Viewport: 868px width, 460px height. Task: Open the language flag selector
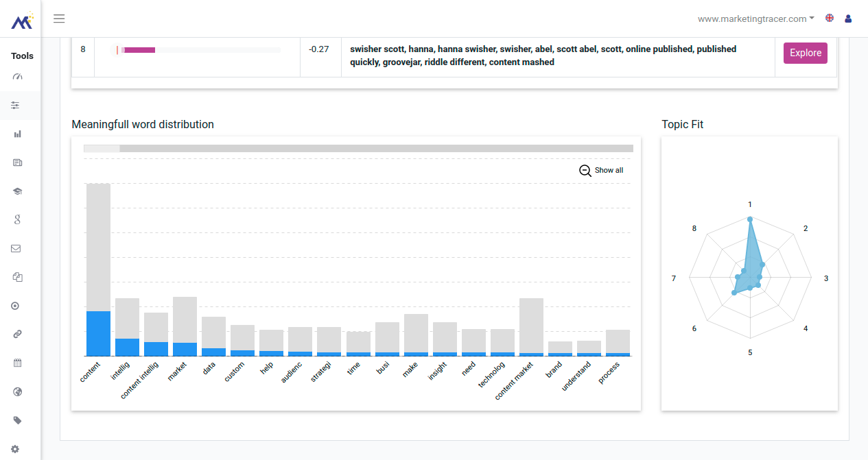point(830,19)
